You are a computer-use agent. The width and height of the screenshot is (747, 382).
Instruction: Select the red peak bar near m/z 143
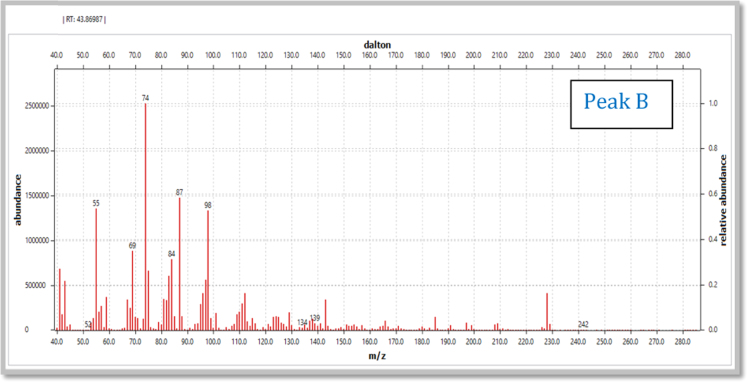325,315
